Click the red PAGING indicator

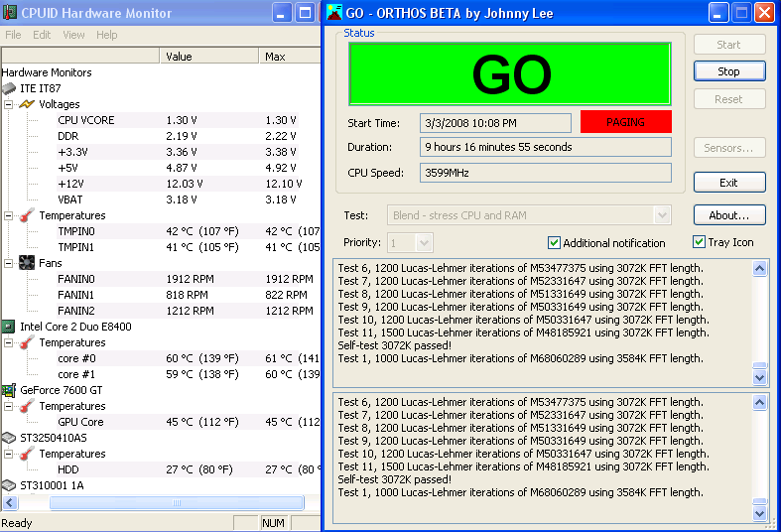pos(626,122)
